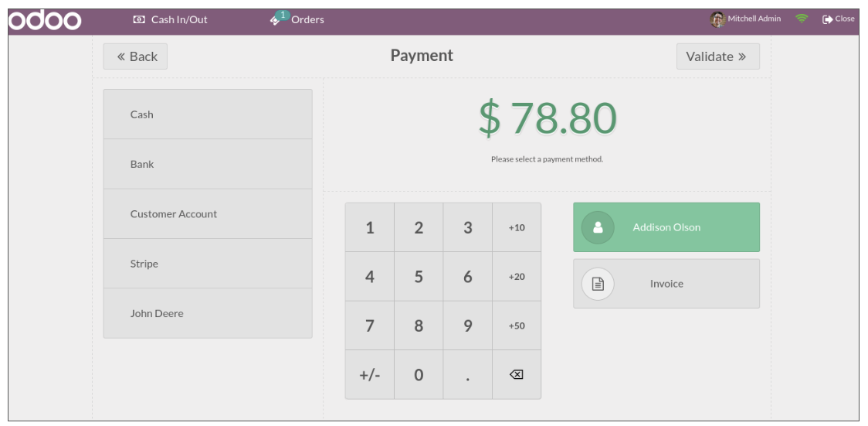Toggle the Invoice option
Screen dimensions: 868x426
[x=666, y=284]
